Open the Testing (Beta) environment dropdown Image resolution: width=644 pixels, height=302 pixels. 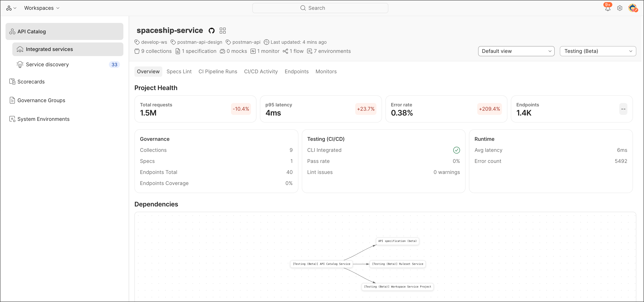coord(597,51)
